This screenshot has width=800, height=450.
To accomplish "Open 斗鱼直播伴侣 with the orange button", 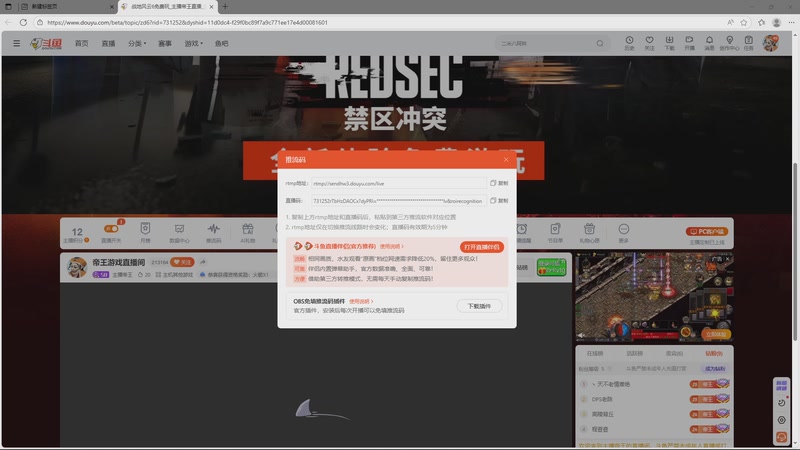I will [482, 247].
